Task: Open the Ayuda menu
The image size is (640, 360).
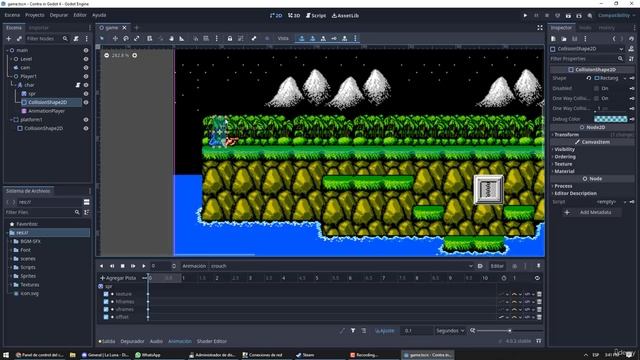Action: [99, 15]
